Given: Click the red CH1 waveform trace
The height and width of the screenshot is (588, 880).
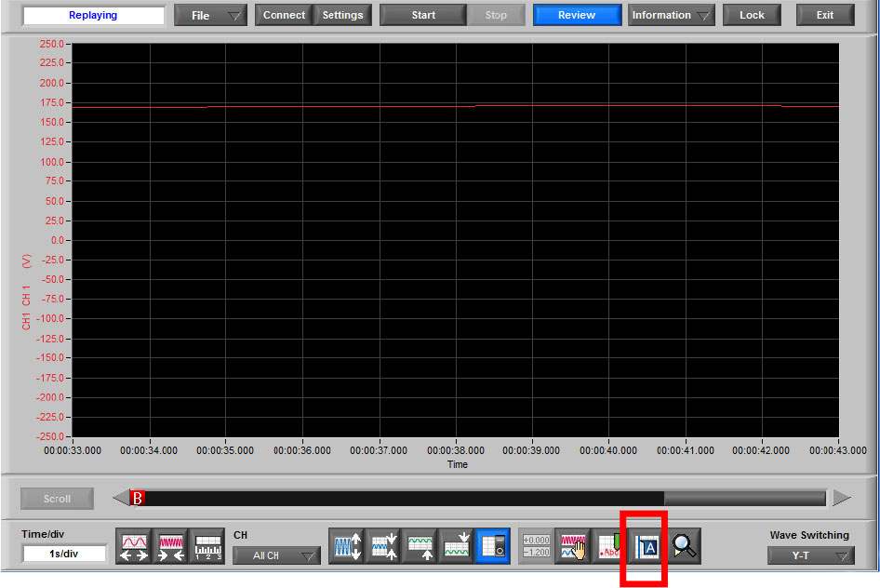Looking at the screenshot, I should pyautogui.click(x=456, y=106).
